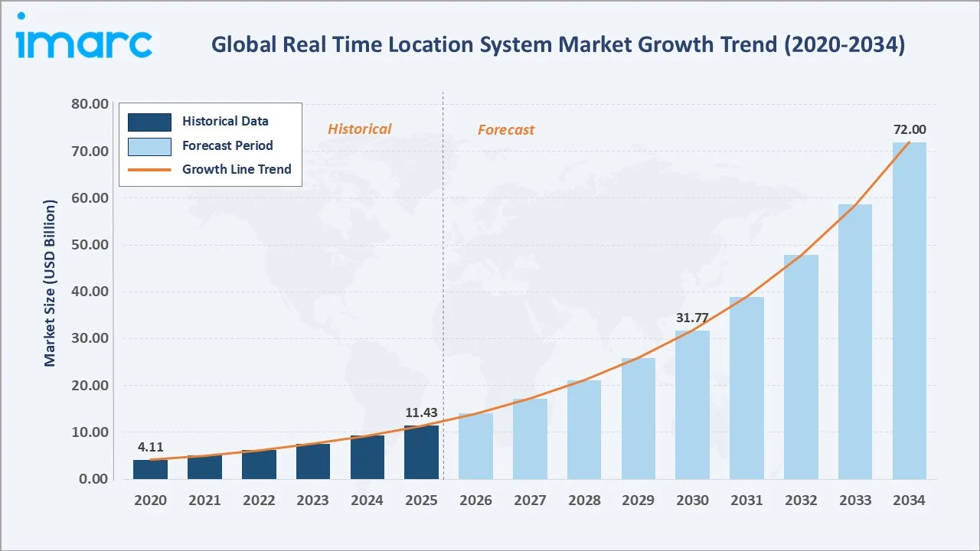Click the chart title text

558,44
